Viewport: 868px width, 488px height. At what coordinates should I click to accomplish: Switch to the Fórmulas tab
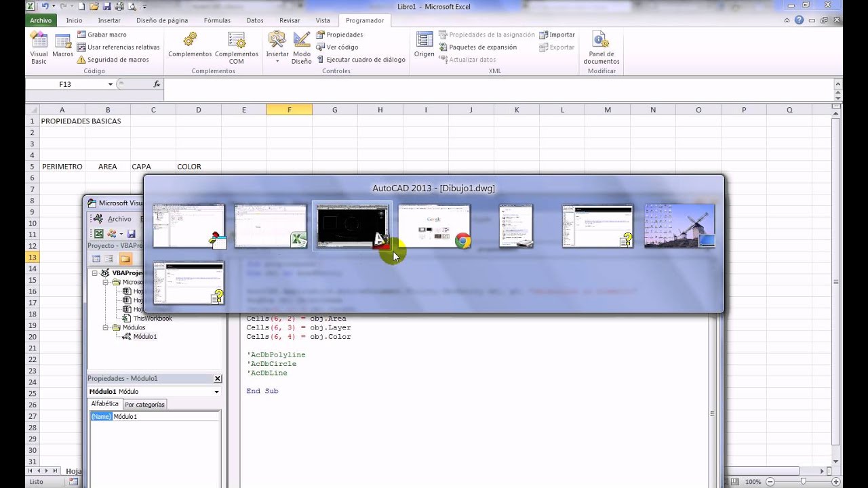(x=217, y=20)
